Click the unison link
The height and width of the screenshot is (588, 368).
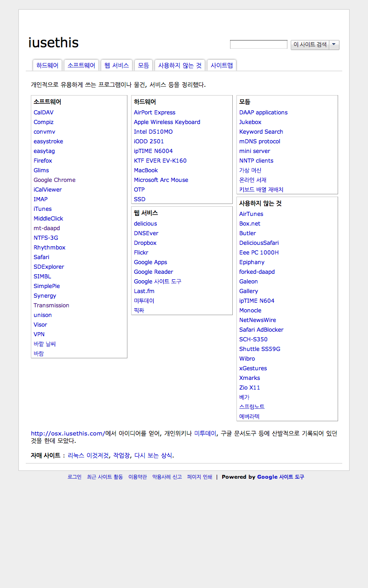click(43, 315)
